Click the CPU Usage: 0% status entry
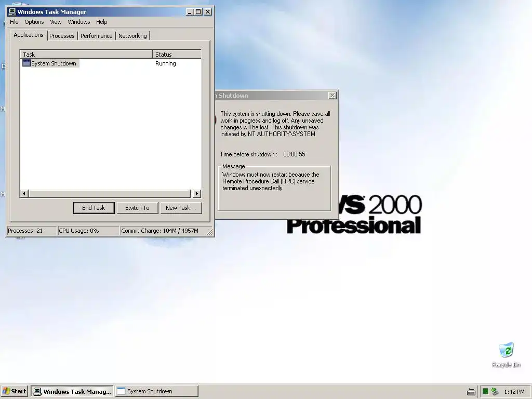The image size is (532, 399). click(x=88, y=231)
